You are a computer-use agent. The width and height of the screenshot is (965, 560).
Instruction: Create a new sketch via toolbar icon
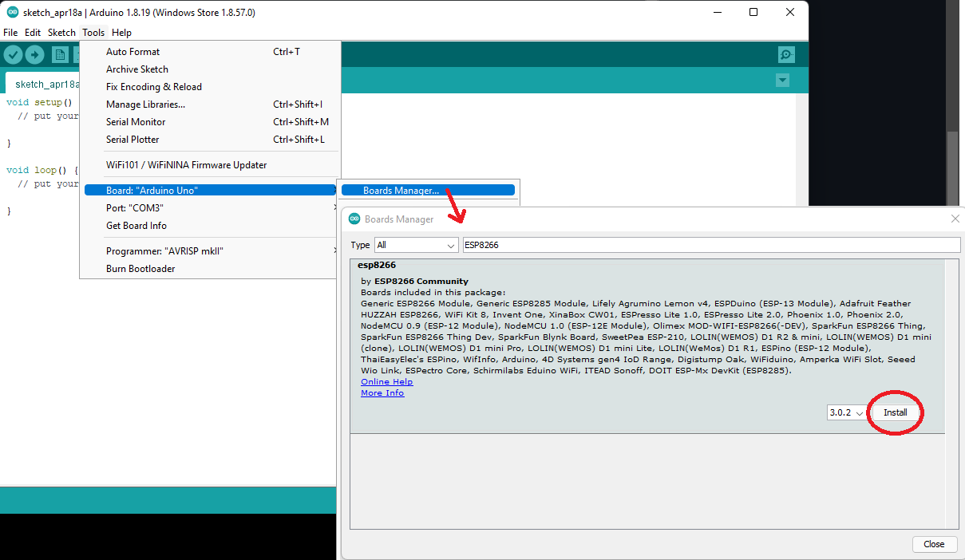click(x=60, y=54)
